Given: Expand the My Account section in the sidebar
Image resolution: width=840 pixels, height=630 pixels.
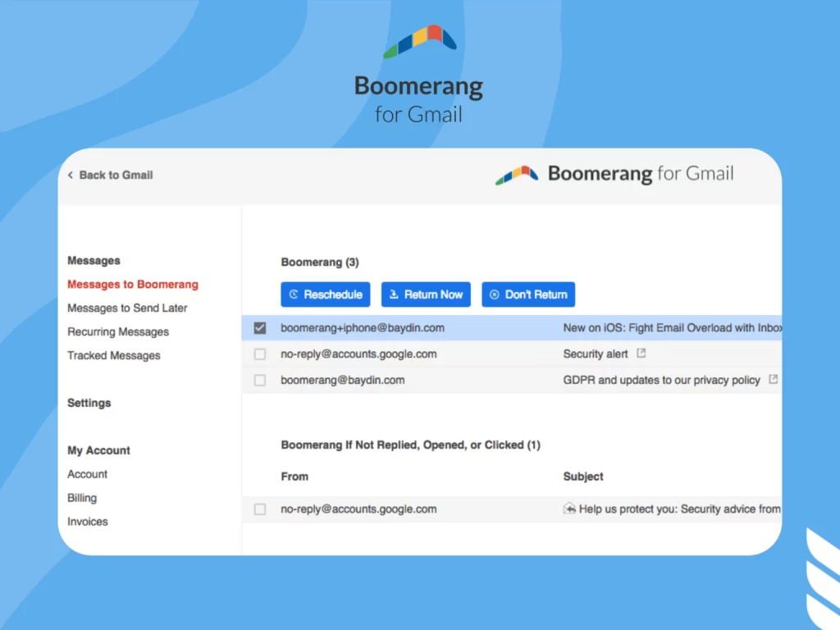Looking at the screenshot, I should [98, 450].
